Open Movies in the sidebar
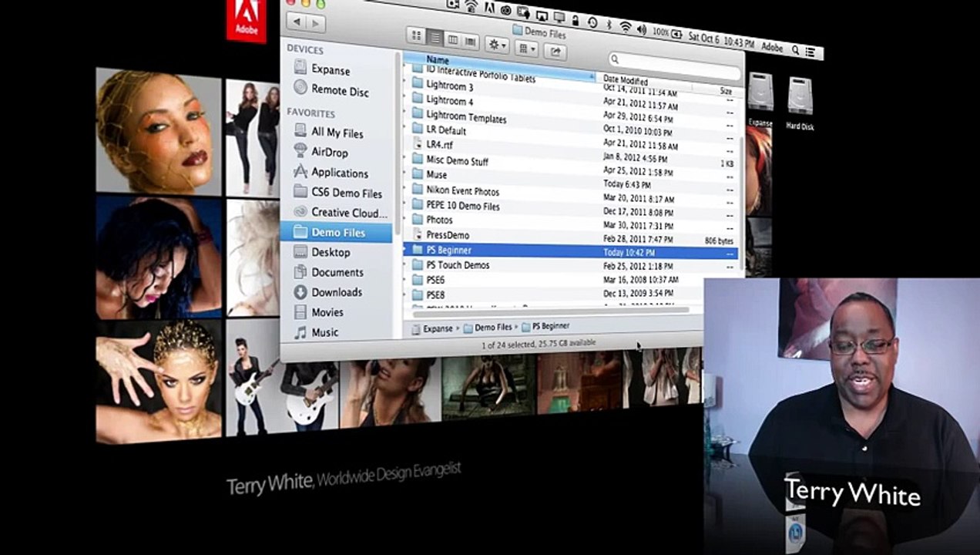 click(327, 312)
